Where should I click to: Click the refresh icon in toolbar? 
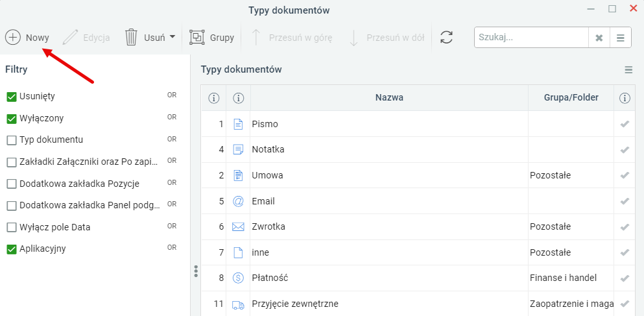(446, 38)
